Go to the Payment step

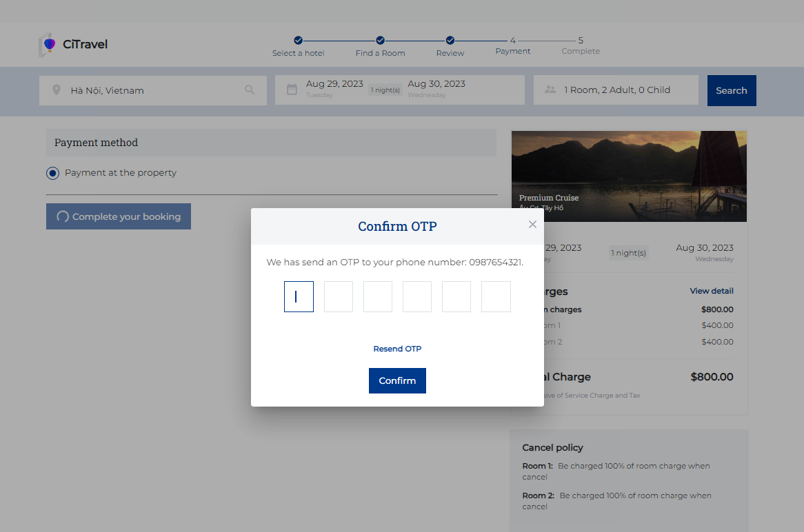512,45
